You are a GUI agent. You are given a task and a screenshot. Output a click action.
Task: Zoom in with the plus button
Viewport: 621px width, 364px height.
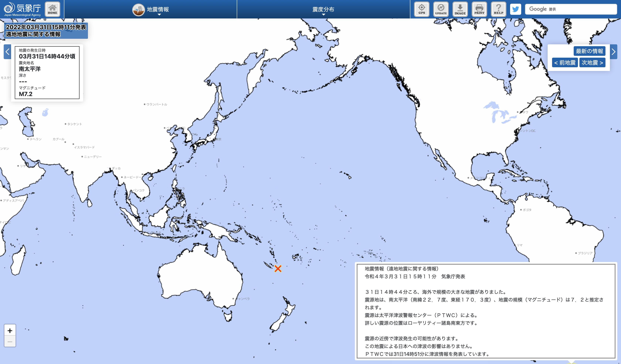(10, 331)
